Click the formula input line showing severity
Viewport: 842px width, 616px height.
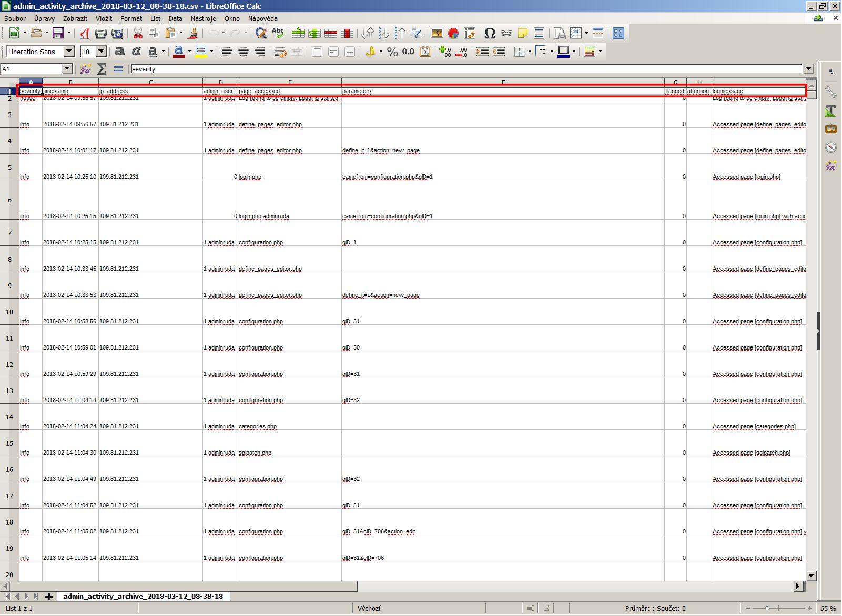tap(463, 69)
